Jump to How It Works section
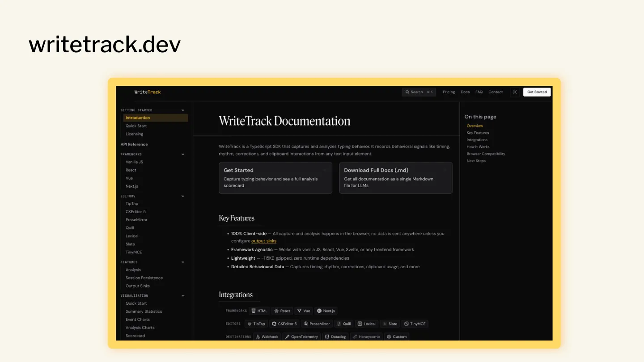 478,147
